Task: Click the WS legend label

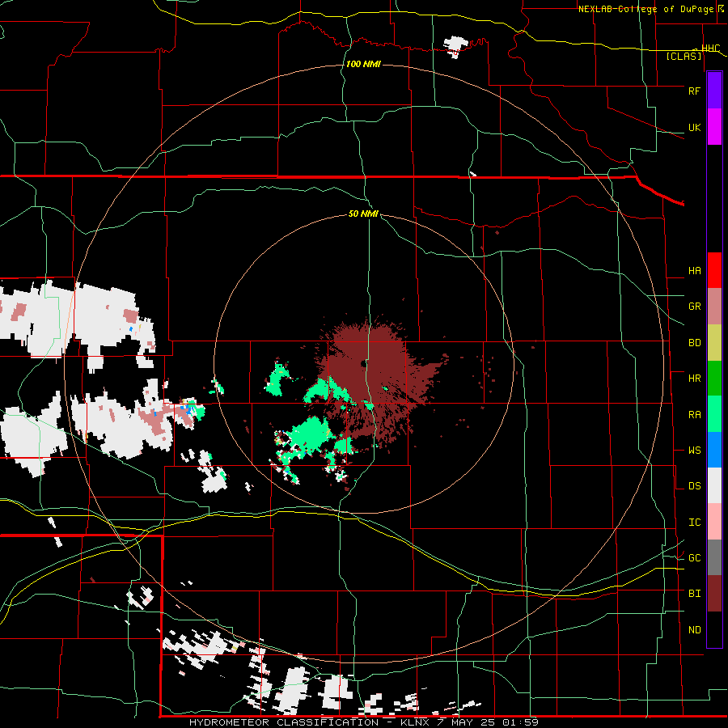Action: click(694, 451)
